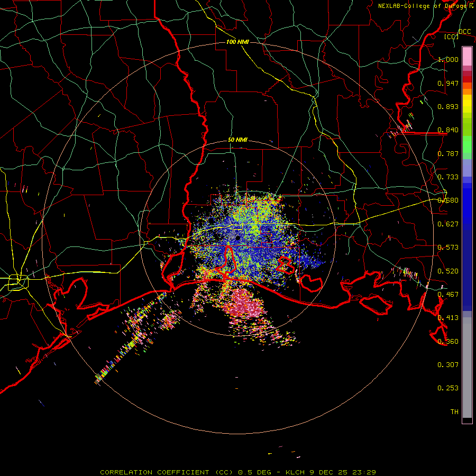The height and width of the screenshot is (476, 476).
Task: Pick the bright green band on the color scale
Action: tap(467, 144)
